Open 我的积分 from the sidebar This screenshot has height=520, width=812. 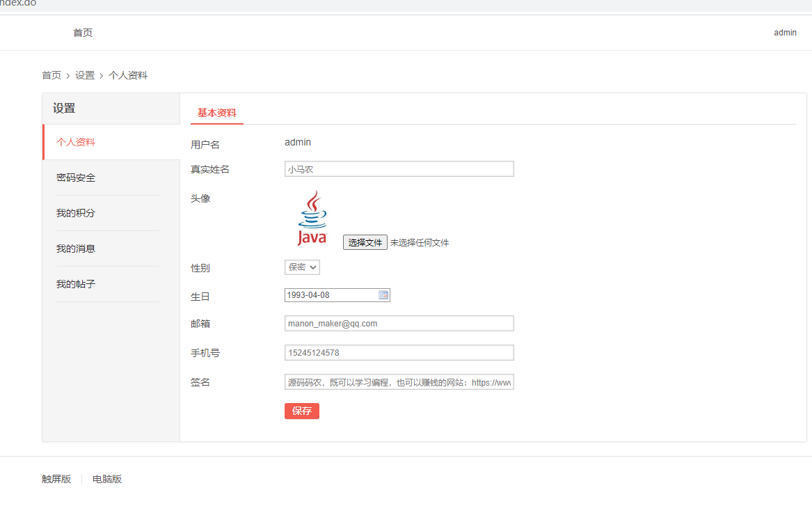75,212
